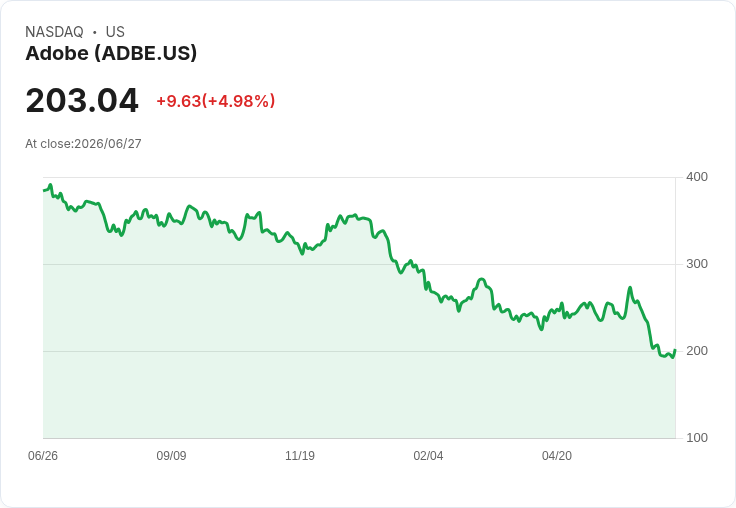Click the chart line's starting point near 06/26
This screenshot has width=736, height=508.
[44, 190]
